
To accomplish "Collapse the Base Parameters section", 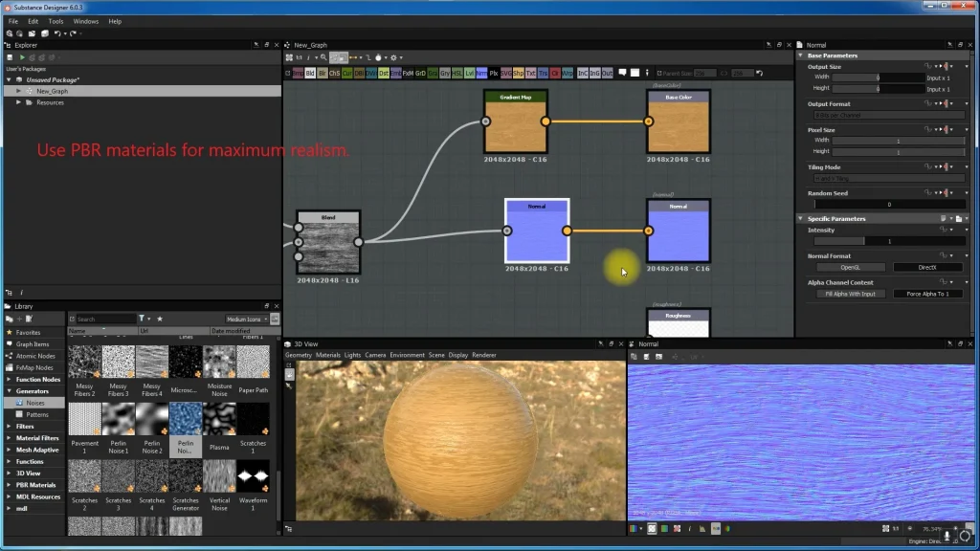I will click(x=801, y=55).
